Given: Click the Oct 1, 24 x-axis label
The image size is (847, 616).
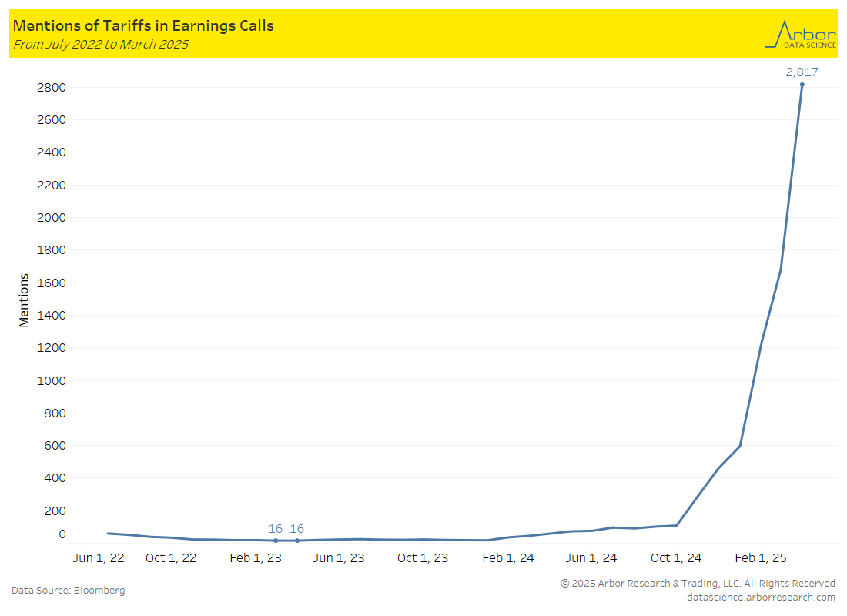Looking at the screenshot, I should click(x=676, y=557).
